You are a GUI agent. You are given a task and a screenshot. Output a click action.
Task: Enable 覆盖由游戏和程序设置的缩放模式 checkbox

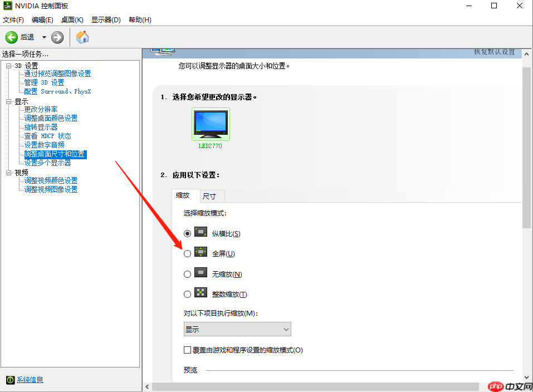(187, 350)
